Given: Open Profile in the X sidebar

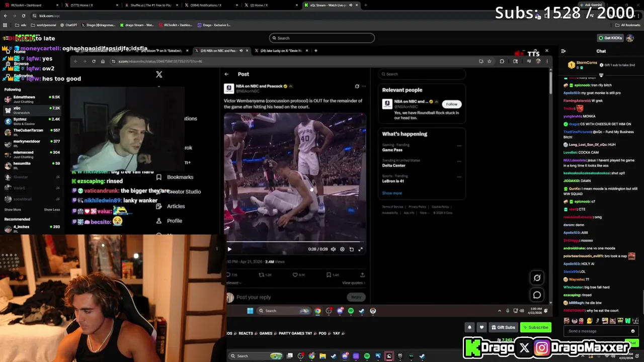Looking at the screenshot, I should tap(169, 221).
